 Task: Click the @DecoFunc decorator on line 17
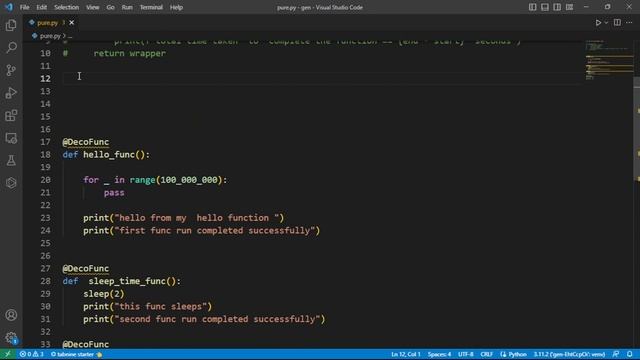coord(86,142)
